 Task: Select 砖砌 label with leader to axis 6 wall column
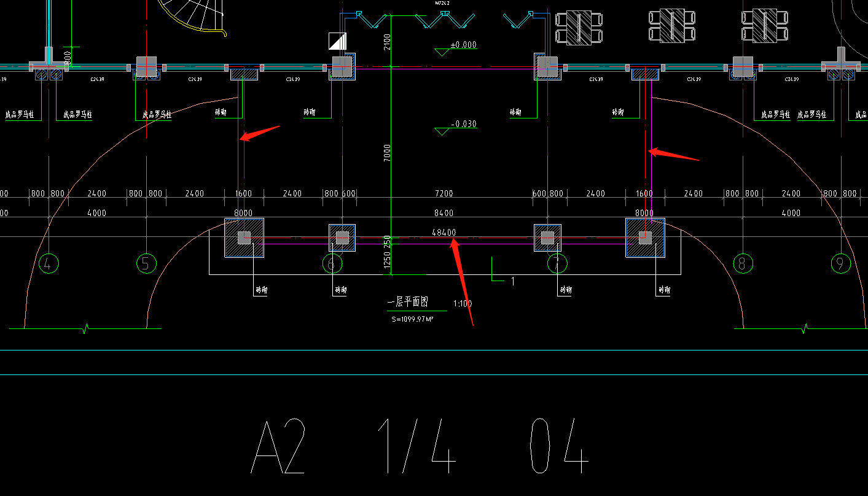[310, 112]
